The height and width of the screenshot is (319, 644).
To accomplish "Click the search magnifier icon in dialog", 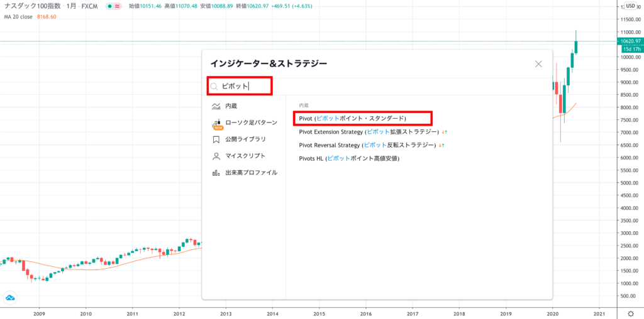I will coord(215,87).
